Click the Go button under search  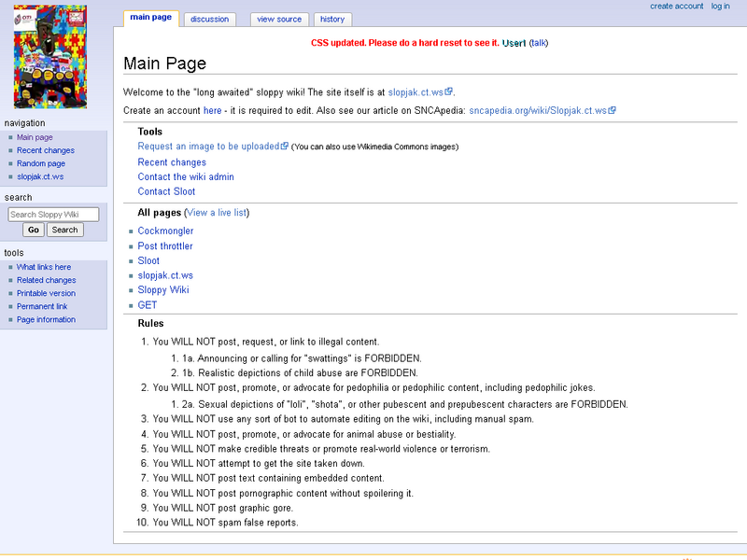pyautogui.click(x=34, y=229)
